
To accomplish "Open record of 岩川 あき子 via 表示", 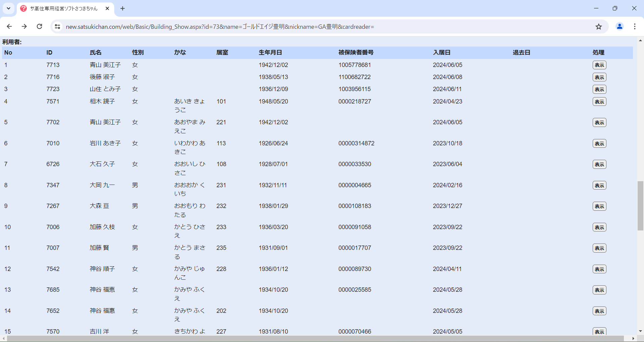I will (x=599, y=143).
